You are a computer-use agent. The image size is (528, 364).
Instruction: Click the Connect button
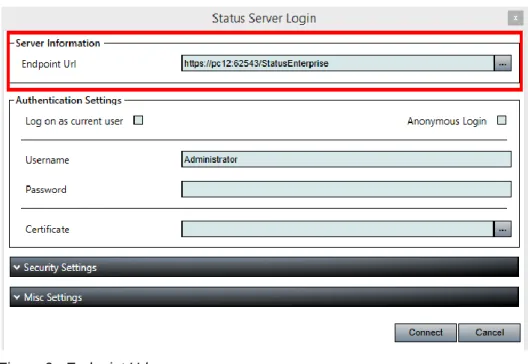click(426, 333)
